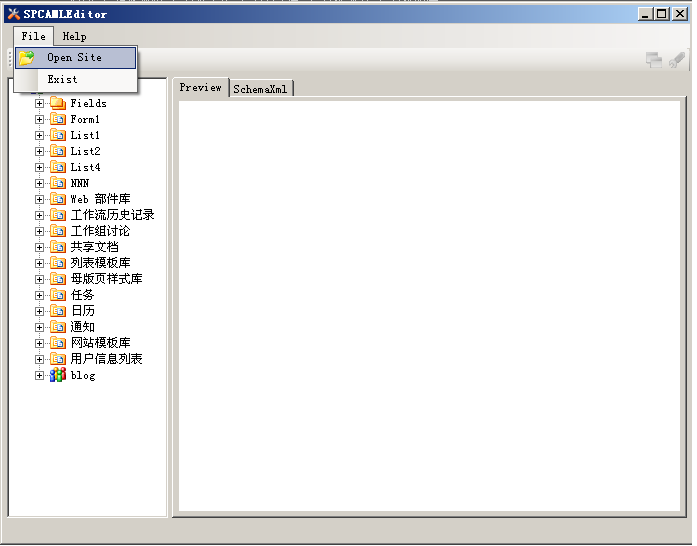The image size is (697, 546).
Task: Expand the 任务 tree node
Action: (39, 295)
